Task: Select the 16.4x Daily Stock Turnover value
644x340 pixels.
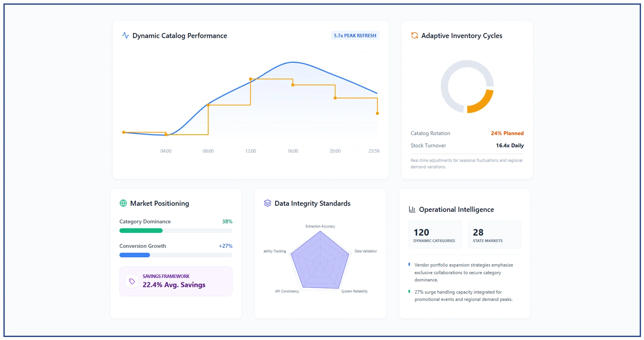Action: pos(509,145)
